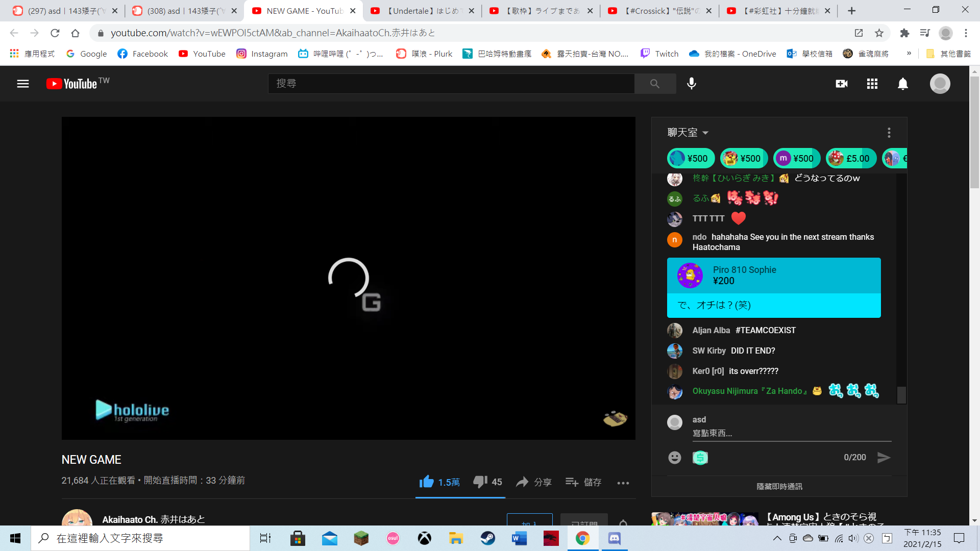
Task: Open Okuyasu Nijimura's chat message
Action: [774, 391]
